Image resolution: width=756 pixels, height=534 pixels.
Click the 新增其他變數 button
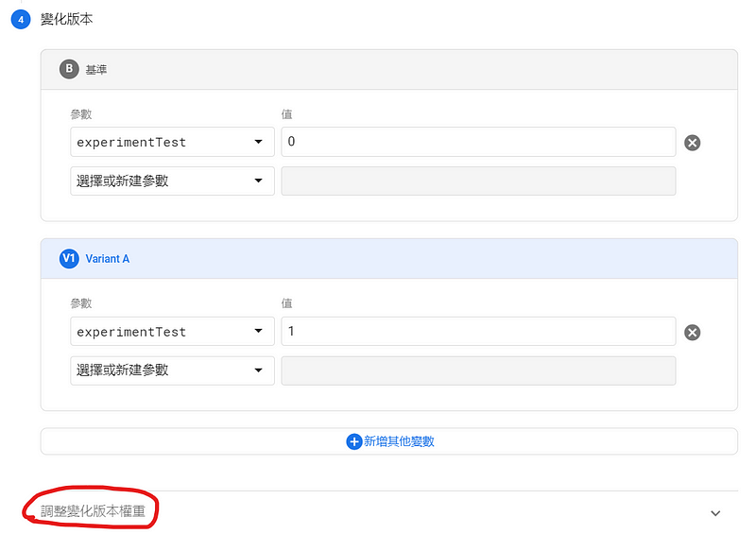389,441
